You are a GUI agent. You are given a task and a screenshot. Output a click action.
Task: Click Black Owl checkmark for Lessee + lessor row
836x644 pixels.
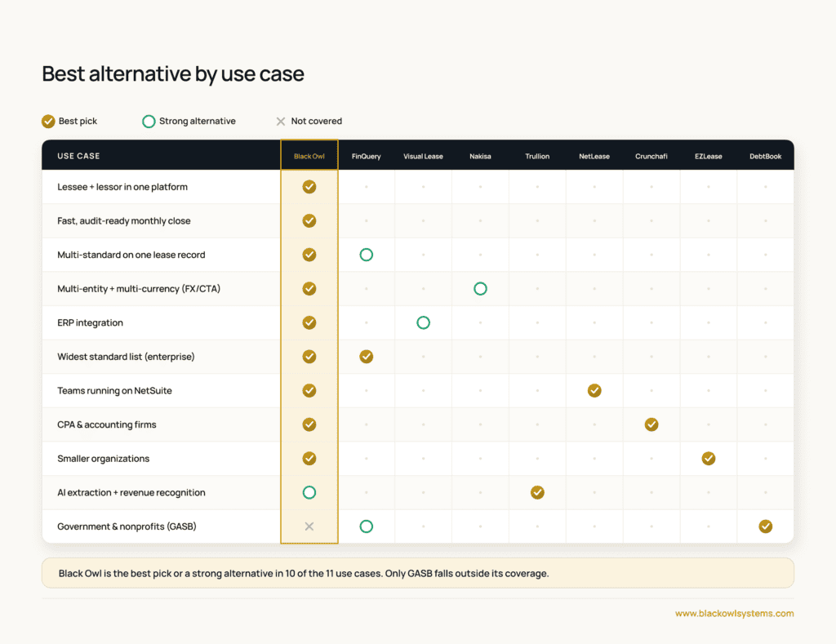point(309,187)
